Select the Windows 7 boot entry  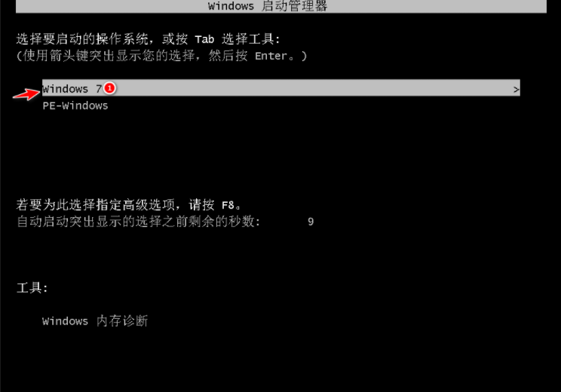tap(280, 88)
